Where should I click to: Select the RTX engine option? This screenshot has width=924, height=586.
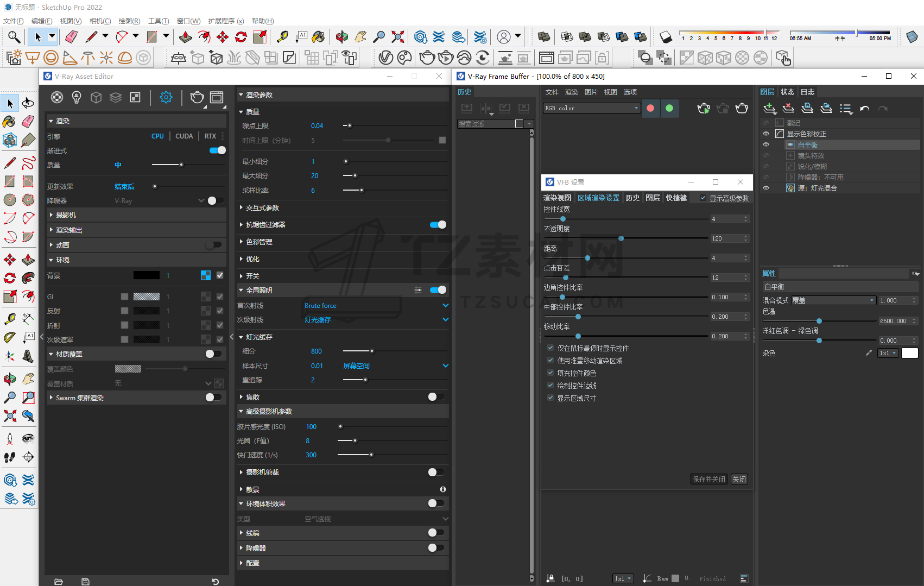[210, 136]
